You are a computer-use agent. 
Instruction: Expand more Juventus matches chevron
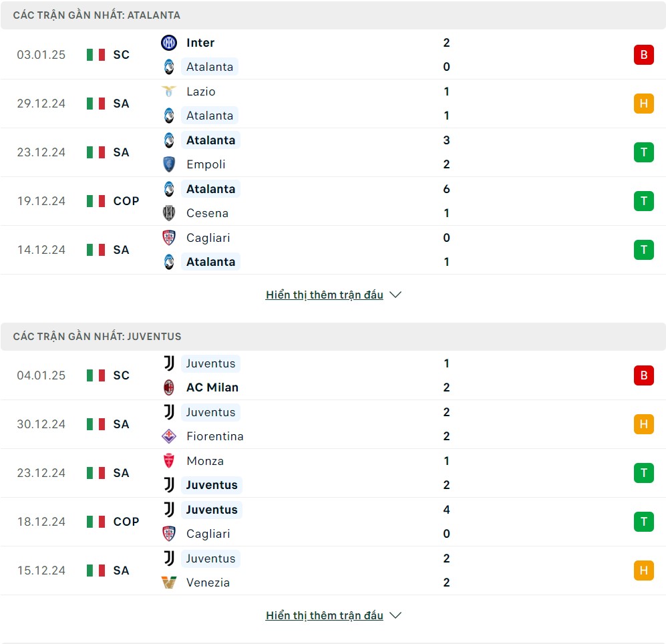coord(395,615)
